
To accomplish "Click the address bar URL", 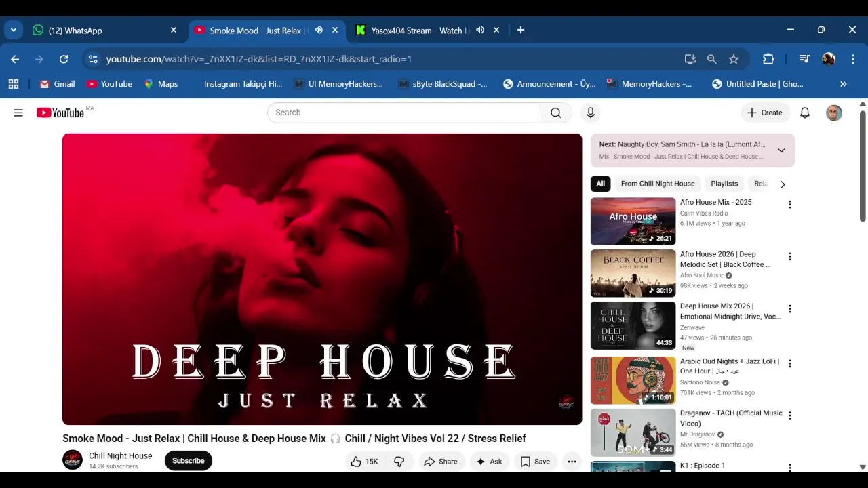I will click(259, 59).
